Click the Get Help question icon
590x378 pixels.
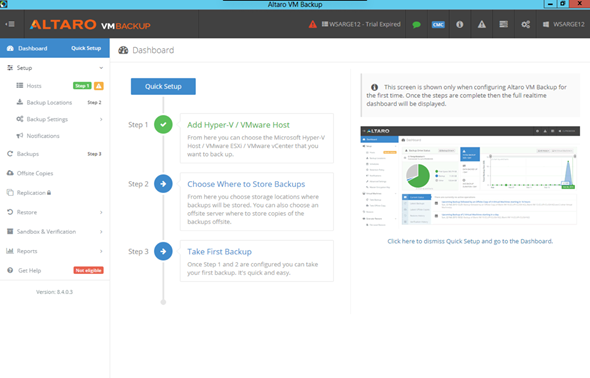[10, 270]
